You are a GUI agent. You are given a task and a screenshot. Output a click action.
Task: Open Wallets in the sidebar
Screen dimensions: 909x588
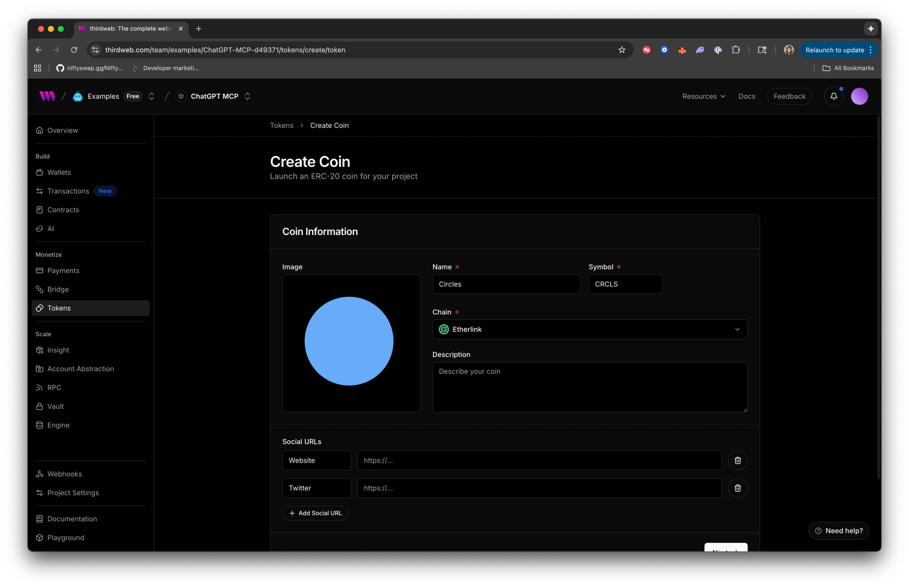(x=59, y=172)
